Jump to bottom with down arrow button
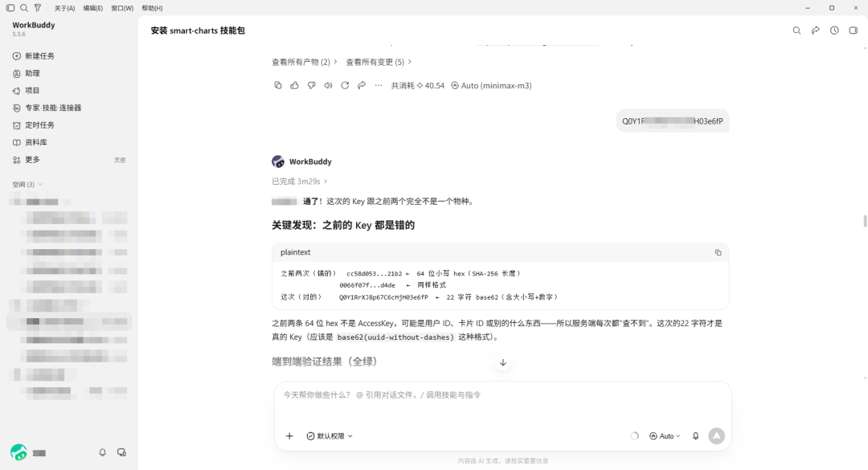The height and width of the screenshot is (470, 868). 503,362
